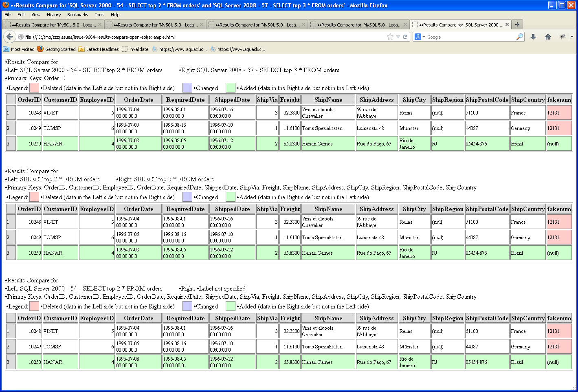Bookmark this page with the star icon
This screenshot has width=578, height=392.
click(x=390, y=37)
